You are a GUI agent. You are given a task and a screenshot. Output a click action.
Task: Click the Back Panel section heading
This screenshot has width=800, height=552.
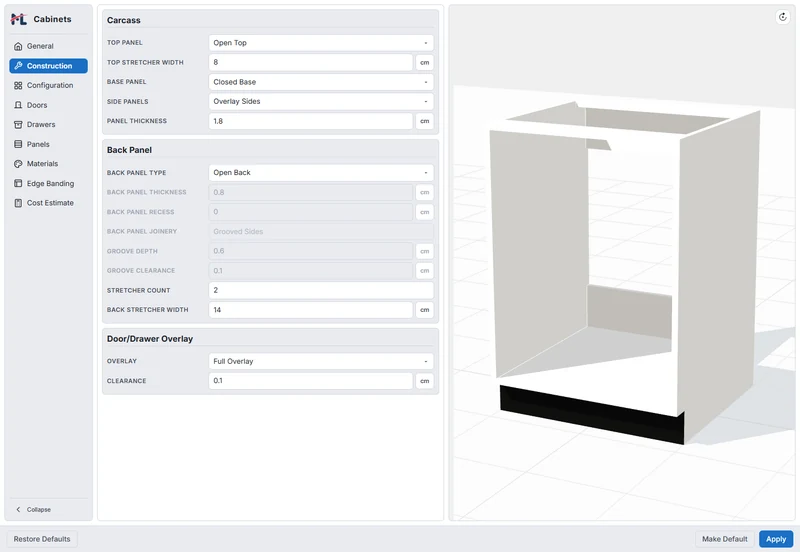[129, 150]
